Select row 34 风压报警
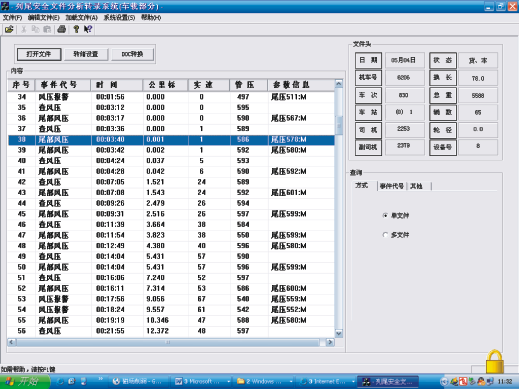Image resolution: width=519 pixels, height=389 pixels. click(x=171, y=97)
